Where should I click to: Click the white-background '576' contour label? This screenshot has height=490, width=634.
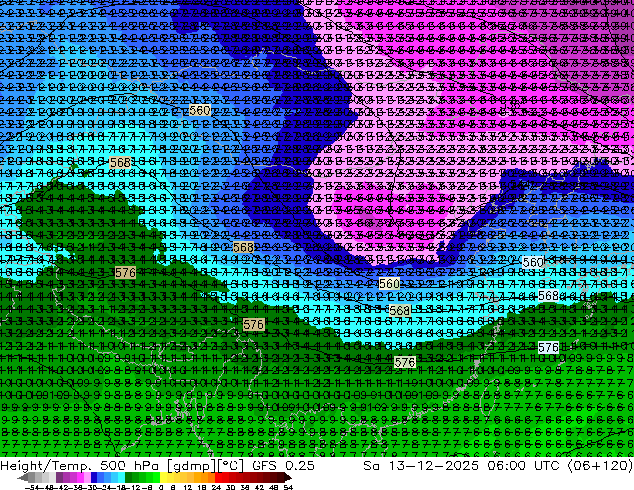point(548,348)
